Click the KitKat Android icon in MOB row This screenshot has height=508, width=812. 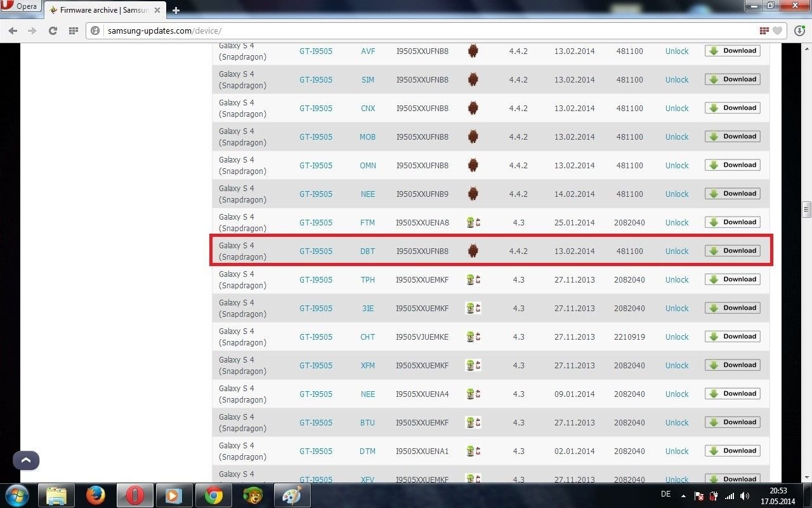(x=473, y=137)
